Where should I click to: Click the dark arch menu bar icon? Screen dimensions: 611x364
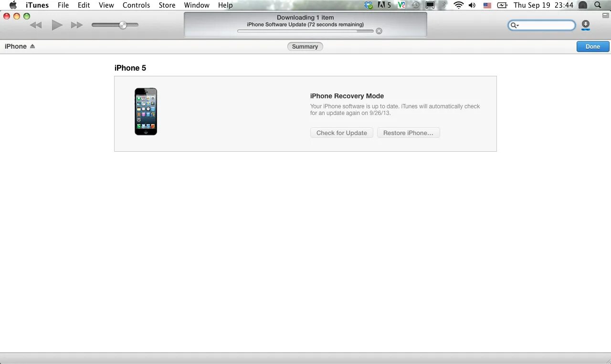coord(583,5)
